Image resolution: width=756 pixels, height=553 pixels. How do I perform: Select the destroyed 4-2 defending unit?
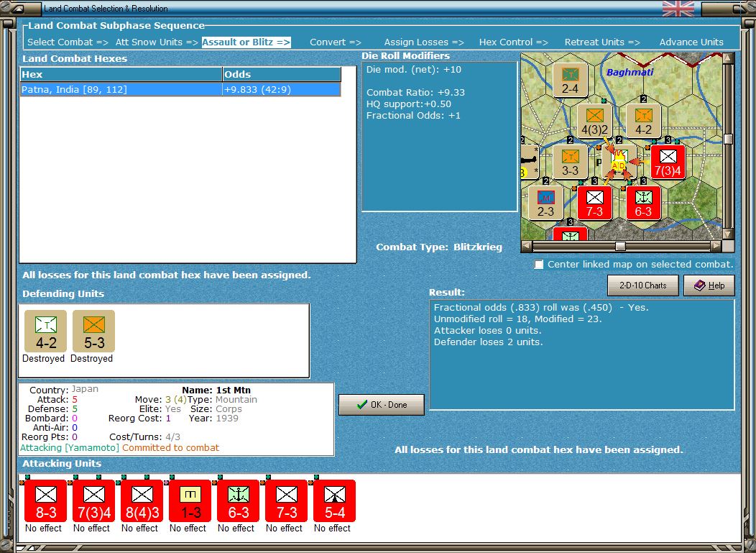coord(46,331)
